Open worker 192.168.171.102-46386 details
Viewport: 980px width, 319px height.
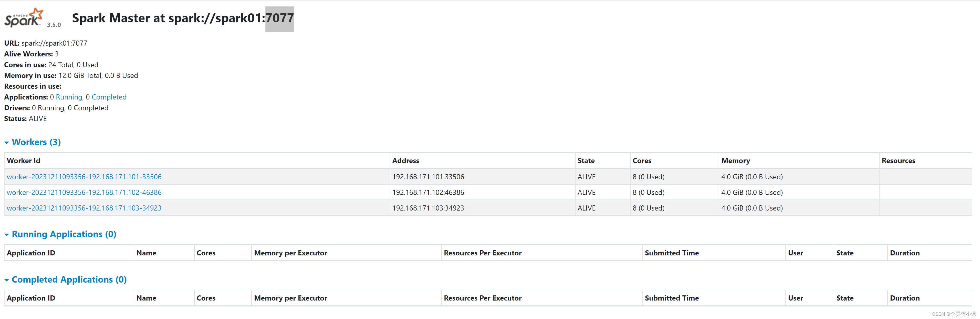click(84, 192)
